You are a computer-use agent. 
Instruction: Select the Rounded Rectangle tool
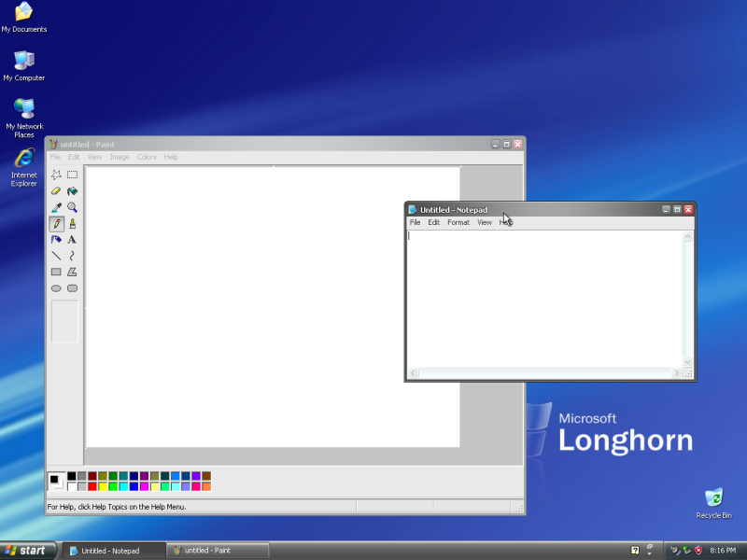72,287
